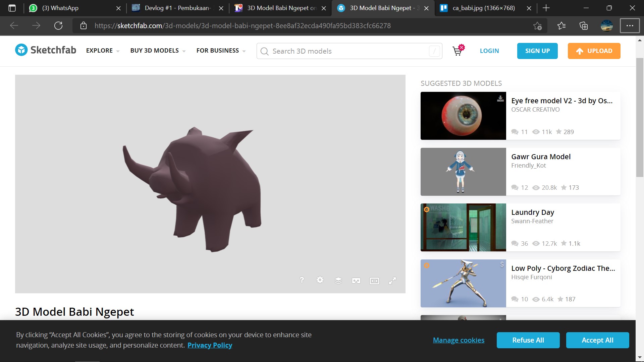Click the page vertical scrollbar thumb
644x362 pixels.
pos(640,117)
